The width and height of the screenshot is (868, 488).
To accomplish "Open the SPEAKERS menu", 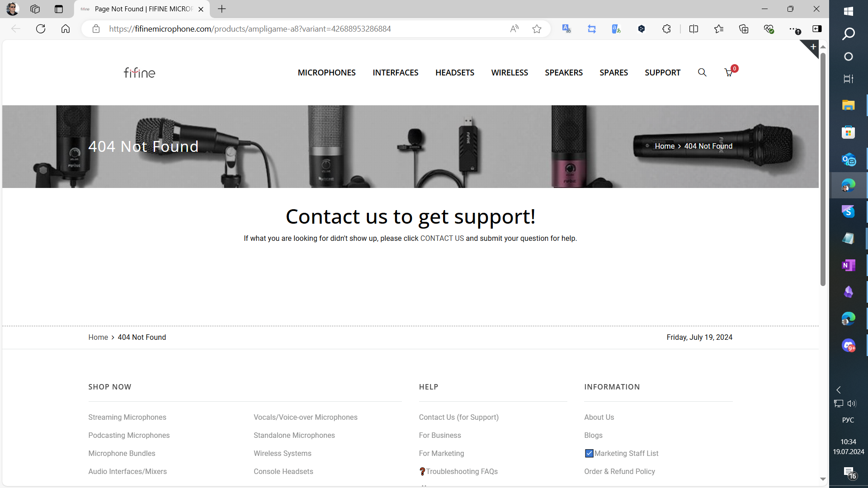I will tap(564, 73).
